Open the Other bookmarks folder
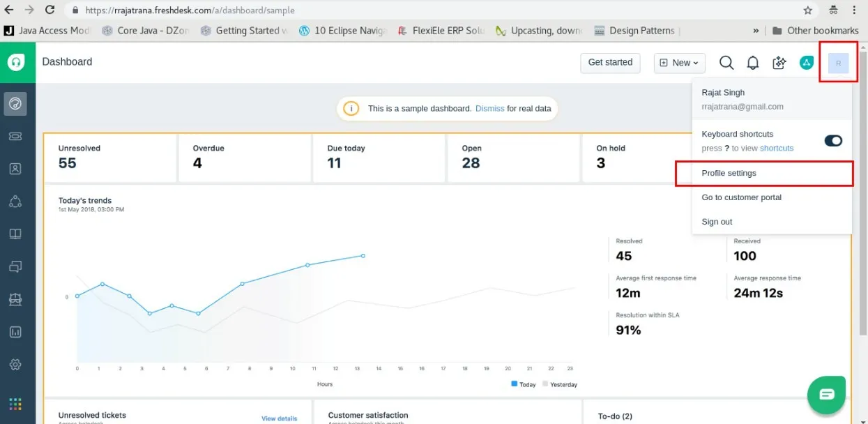The image size is (868, 424). (815, 31)
